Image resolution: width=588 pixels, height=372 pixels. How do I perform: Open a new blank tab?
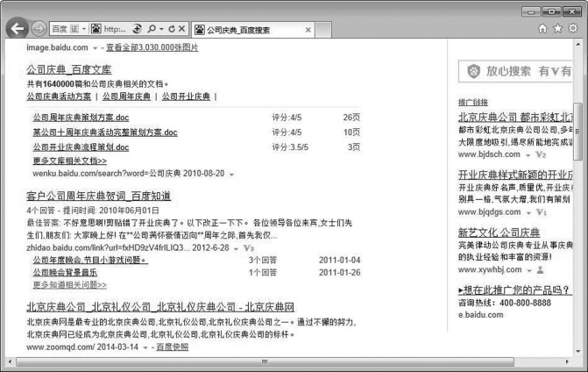tap(322, 30)
